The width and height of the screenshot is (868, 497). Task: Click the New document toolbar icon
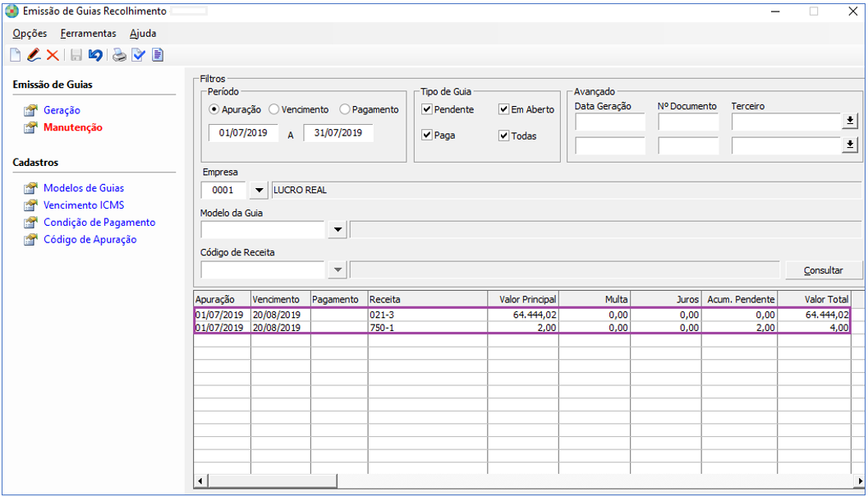[x=16, y=55]
